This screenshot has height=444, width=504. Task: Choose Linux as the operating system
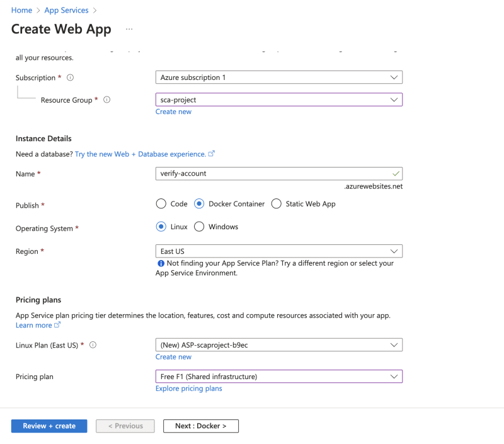pyautogui.click(x=161, y=227)
